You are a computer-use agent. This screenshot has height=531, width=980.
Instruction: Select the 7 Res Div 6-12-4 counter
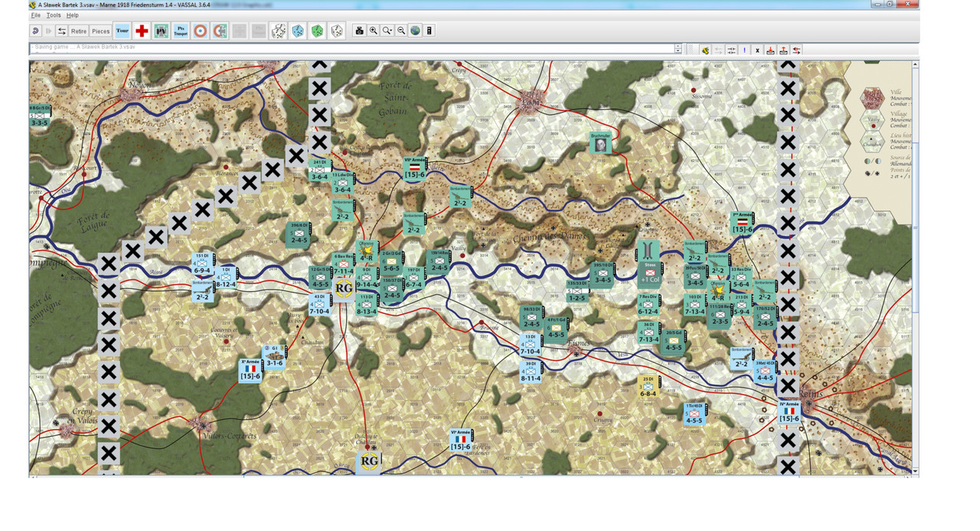pyautogui.click(x=648, y=304)
